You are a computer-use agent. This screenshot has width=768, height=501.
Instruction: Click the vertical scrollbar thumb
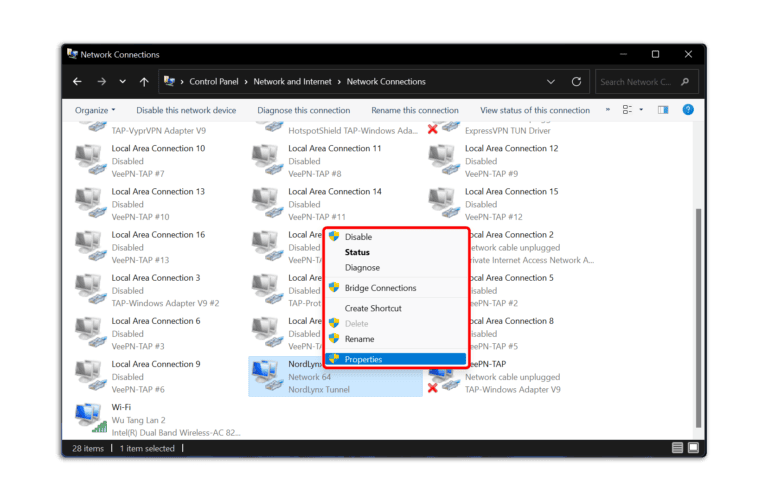tap(698, 318)
